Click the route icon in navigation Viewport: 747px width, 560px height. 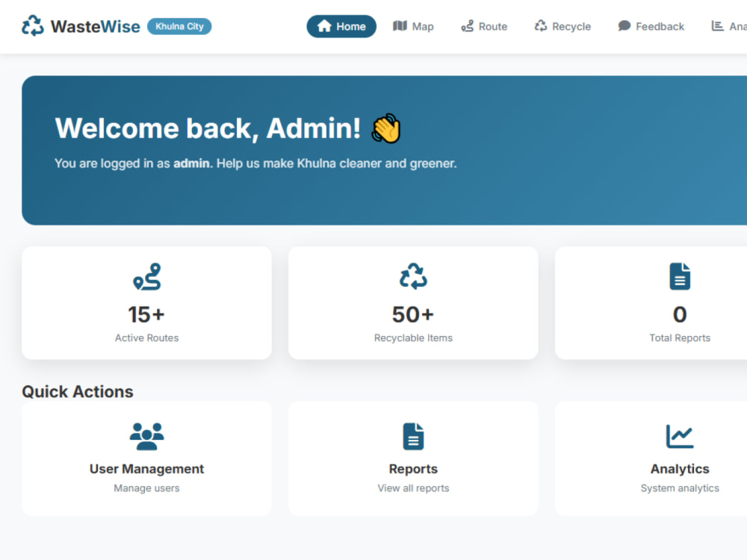click(x=468, y=26)
